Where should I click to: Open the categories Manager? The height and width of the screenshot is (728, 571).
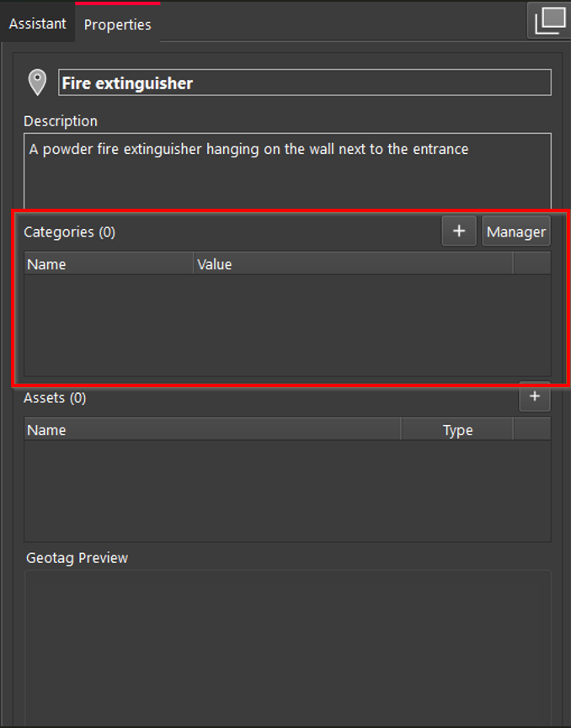(x=515, y=231)
